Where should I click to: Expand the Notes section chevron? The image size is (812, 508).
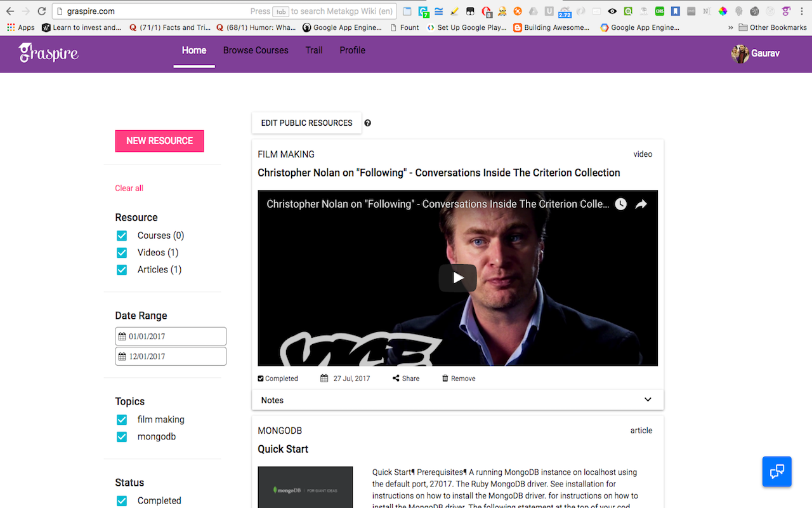coord(648,400)
